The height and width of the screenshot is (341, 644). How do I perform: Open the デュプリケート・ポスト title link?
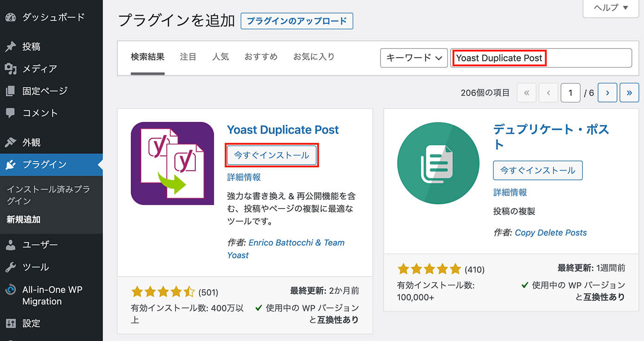pos(551,137)
